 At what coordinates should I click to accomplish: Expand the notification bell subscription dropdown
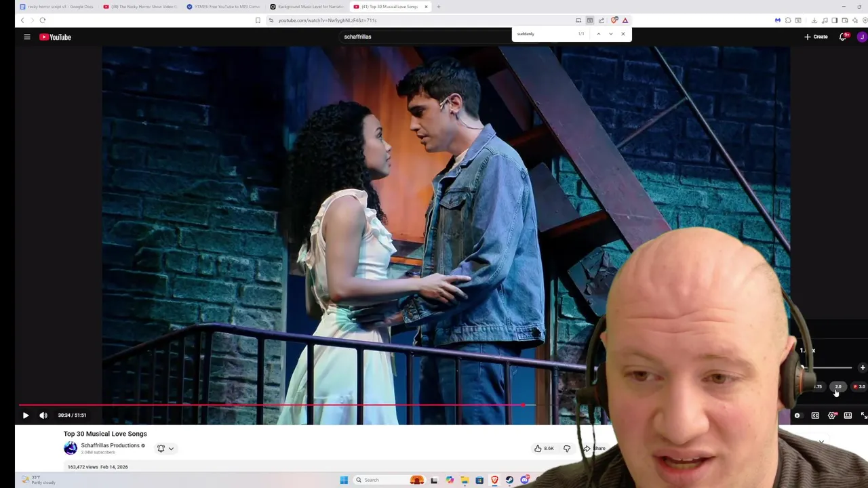165,448
